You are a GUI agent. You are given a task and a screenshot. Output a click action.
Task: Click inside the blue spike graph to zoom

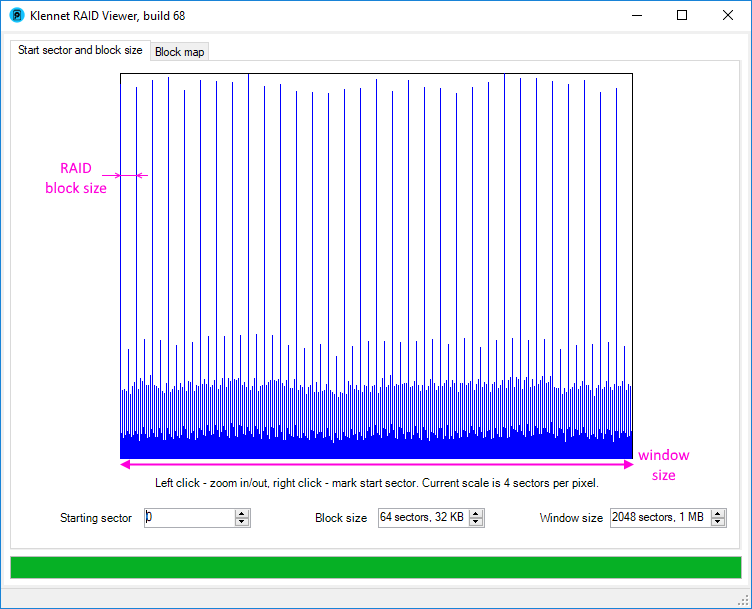click(376, 266)
